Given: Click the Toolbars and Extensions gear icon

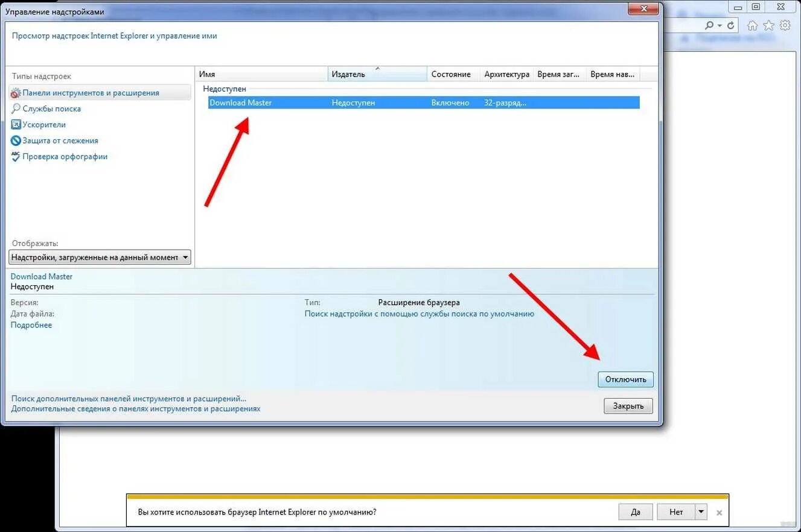Looking at the screenshot, I should pyautogui.click(x=16, y=93).
